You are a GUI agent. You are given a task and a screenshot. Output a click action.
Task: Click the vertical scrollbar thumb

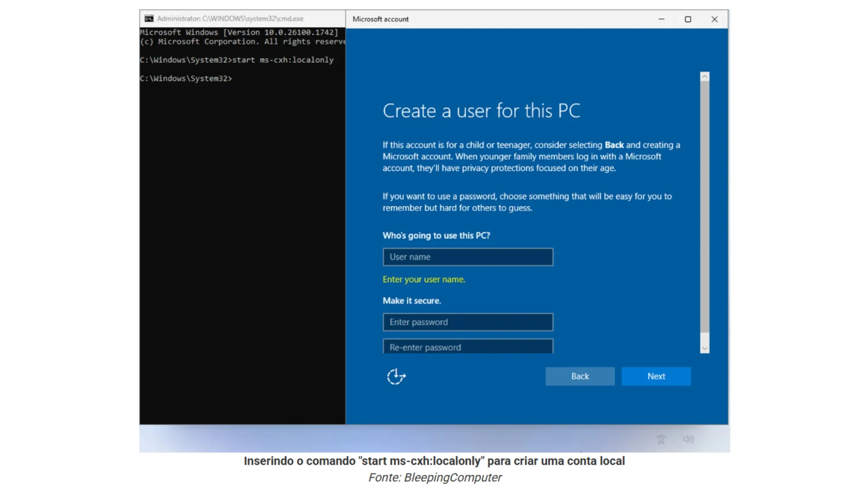705,207
